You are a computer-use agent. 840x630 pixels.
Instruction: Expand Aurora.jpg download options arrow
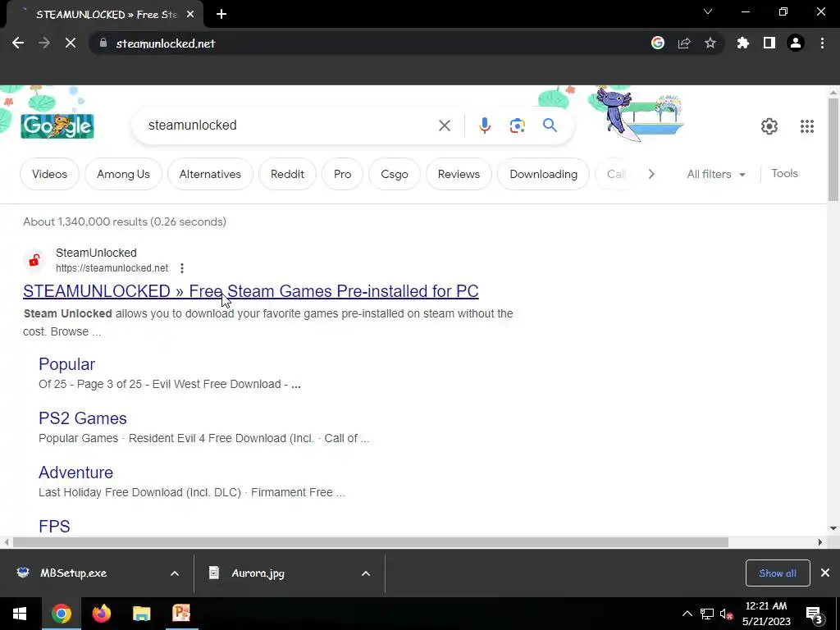366,573
